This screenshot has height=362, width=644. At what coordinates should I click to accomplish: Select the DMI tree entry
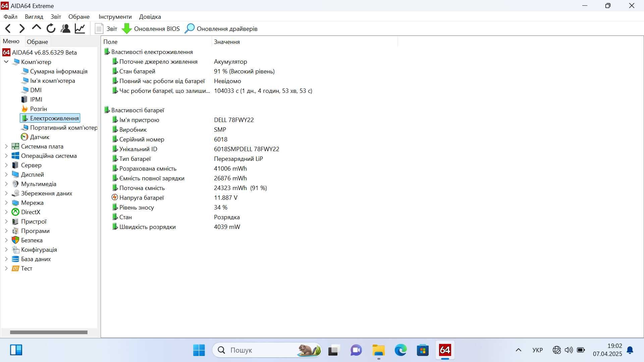(x=32, y=90)
